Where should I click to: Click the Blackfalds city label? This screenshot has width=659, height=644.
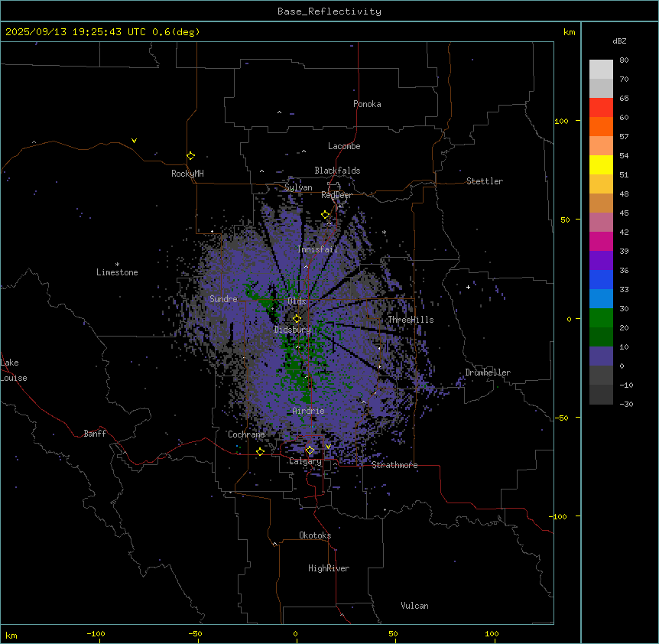click(x=337, y=171)
